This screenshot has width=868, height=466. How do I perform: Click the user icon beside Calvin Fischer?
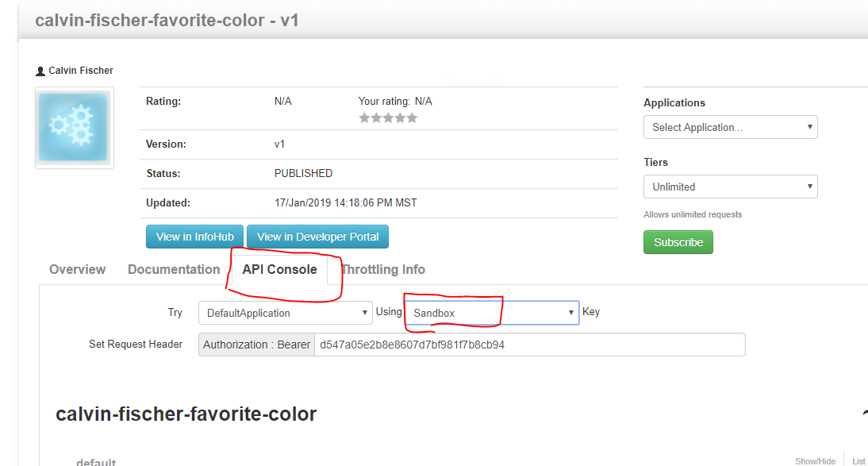point(40,71)
